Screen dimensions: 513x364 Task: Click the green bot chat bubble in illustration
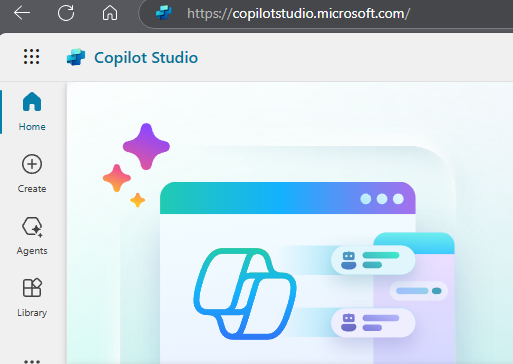click(373, 260)
